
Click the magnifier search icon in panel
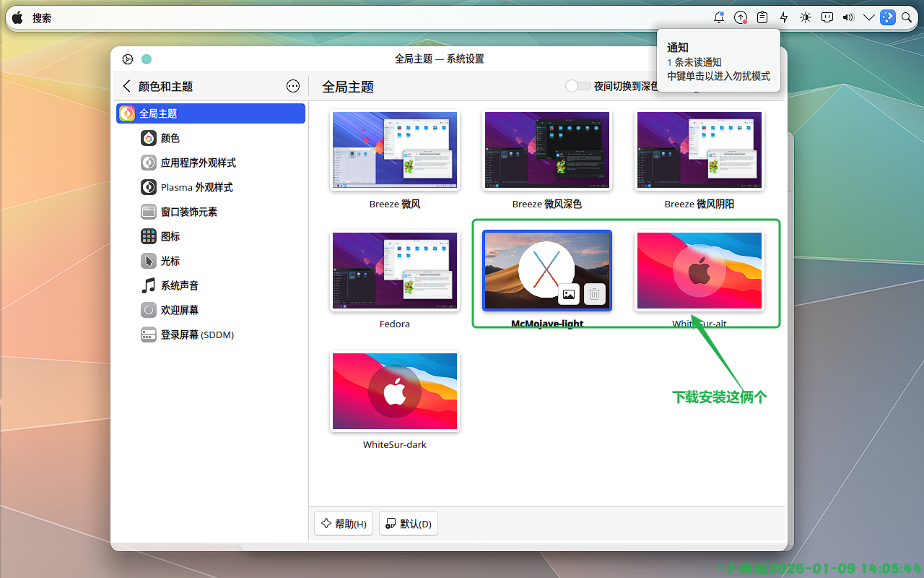pyautogui.click(x=907, y=18)
